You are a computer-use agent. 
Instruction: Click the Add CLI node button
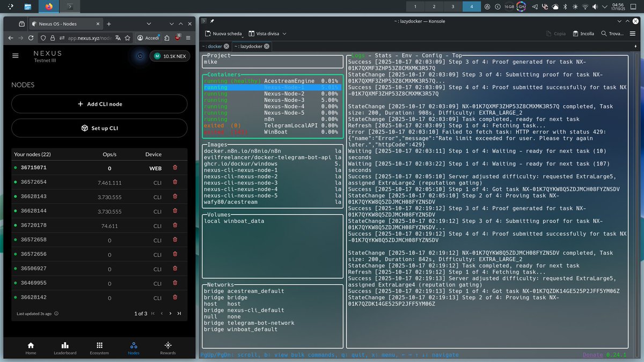[99, 104]
